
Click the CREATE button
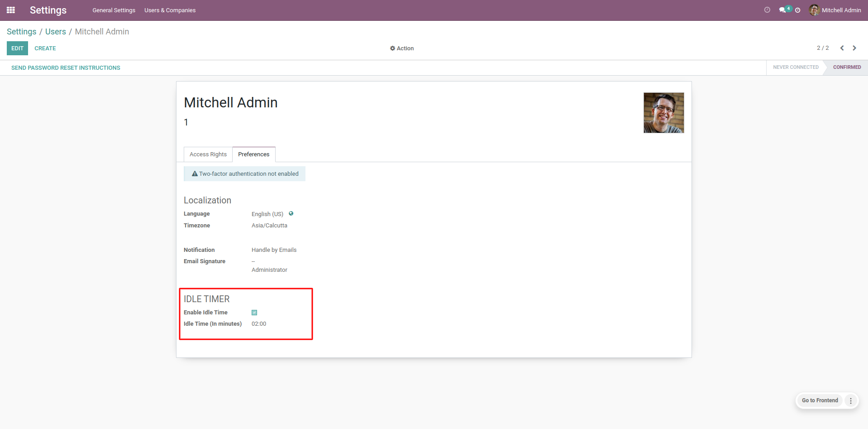[x=45, y=48]
